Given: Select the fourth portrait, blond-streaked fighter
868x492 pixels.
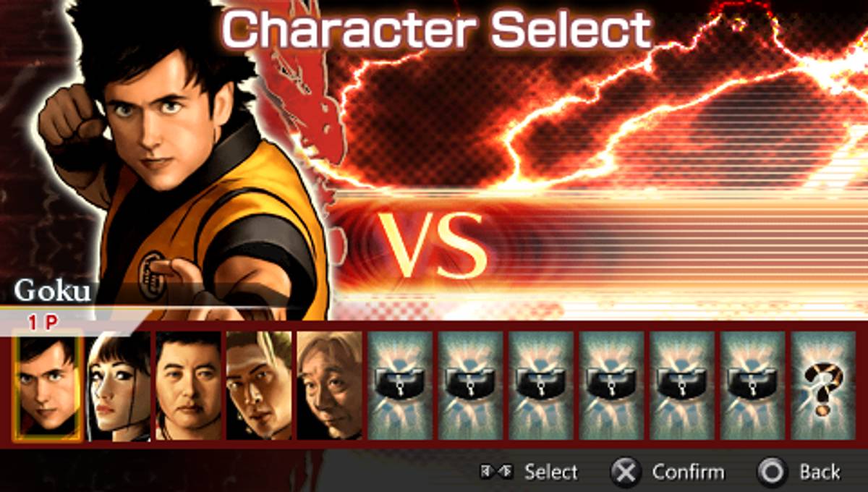Looking at the screenshot, I should (x=259, y=386).
